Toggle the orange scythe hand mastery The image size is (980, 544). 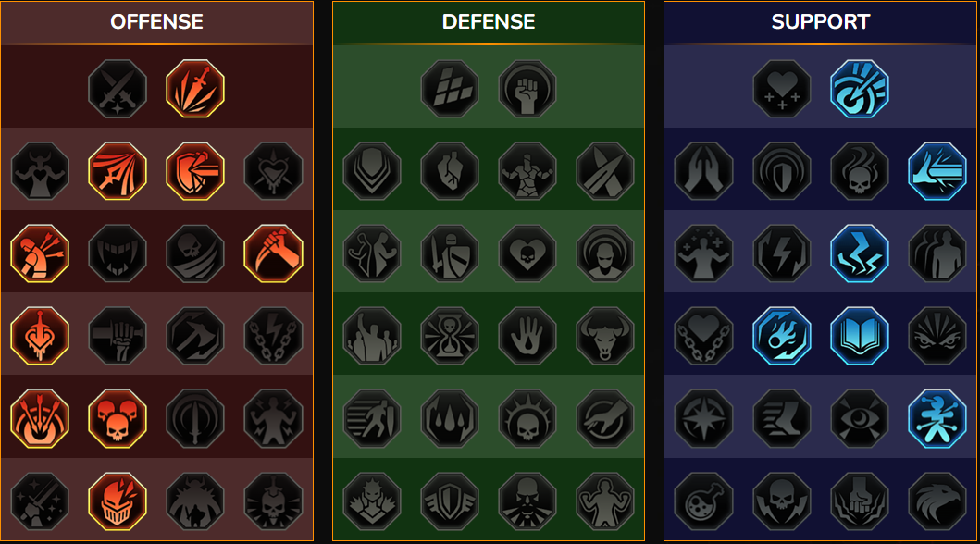click(x=273, y=253)
